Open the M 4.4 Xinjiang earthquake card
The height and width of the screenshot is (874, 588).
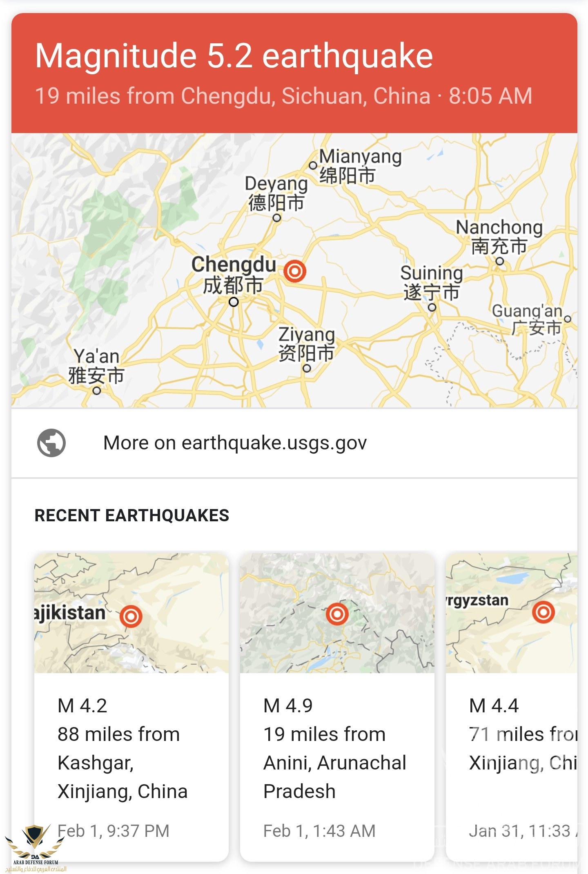[x=512, y=707]
